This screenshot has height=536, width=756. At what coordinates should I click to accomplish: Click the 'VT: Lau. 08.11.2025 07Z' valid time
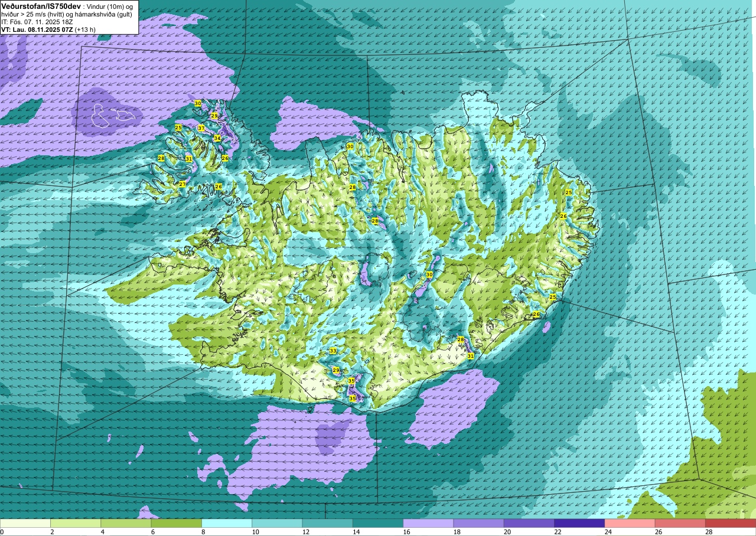click(37, 29)
